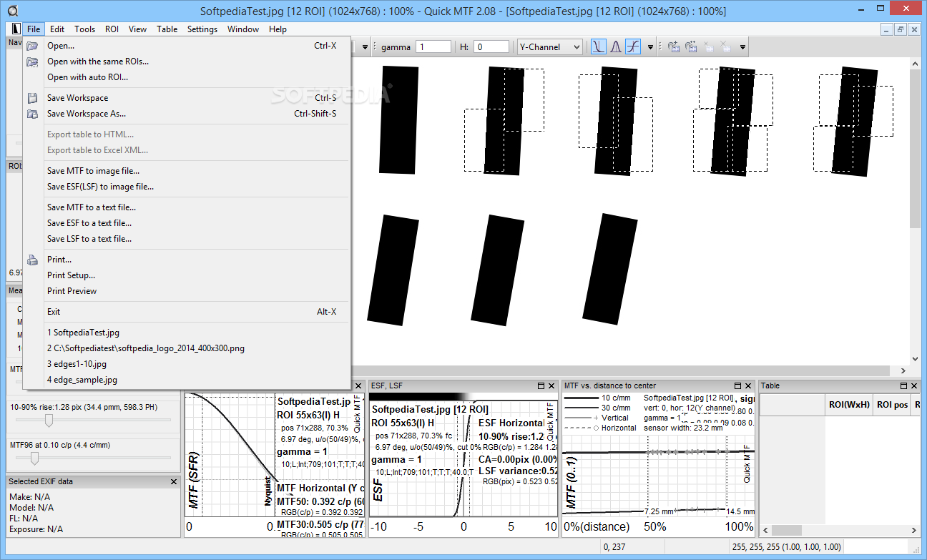Click the document icon left of File menu

tap(16, 29)
